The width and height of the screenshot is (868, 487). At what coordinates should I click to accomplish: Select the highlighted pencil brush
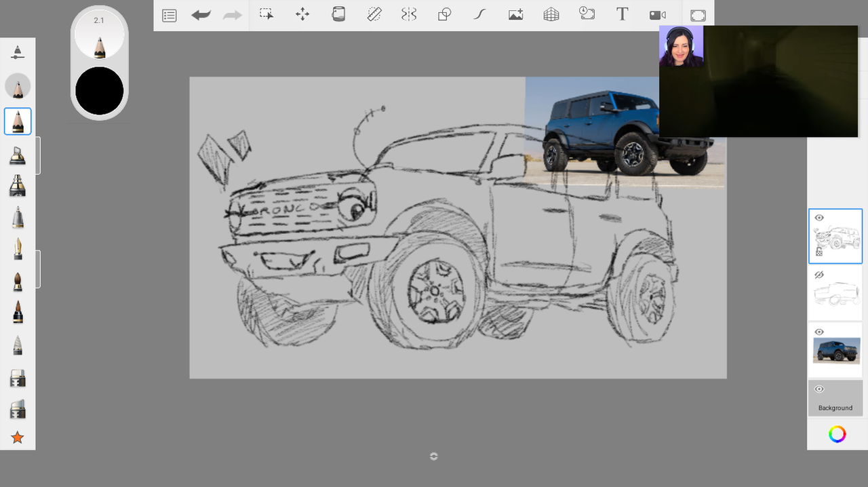(x=18, y=121)
